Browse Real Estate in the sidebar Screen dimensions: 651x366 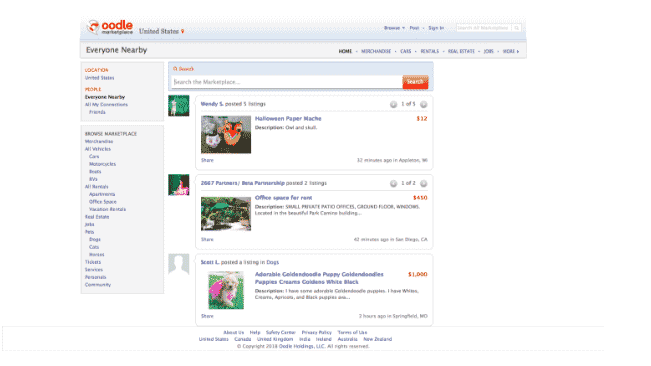pyautogui.click(x=97, y=217)
